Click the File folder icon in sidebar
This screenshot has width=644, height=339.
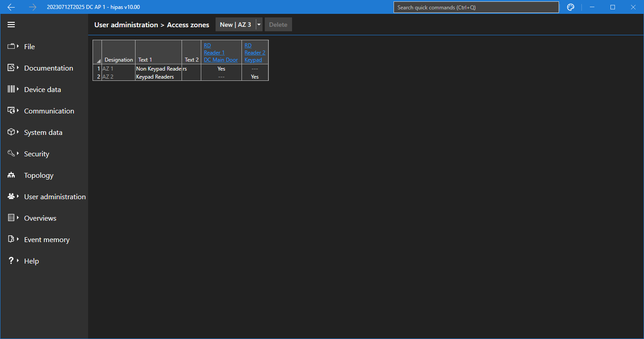click(x=11, y=46)
